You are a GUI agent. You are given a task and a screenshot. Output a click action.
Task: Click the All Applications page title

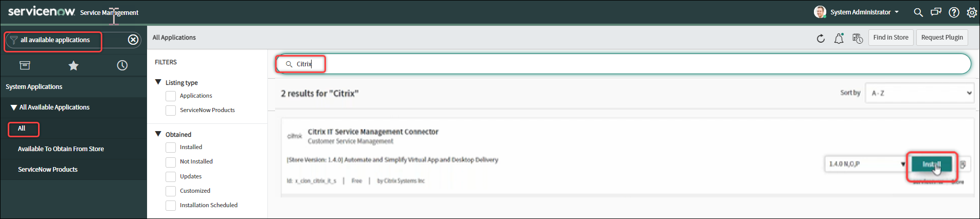click(x=174, y=38)
